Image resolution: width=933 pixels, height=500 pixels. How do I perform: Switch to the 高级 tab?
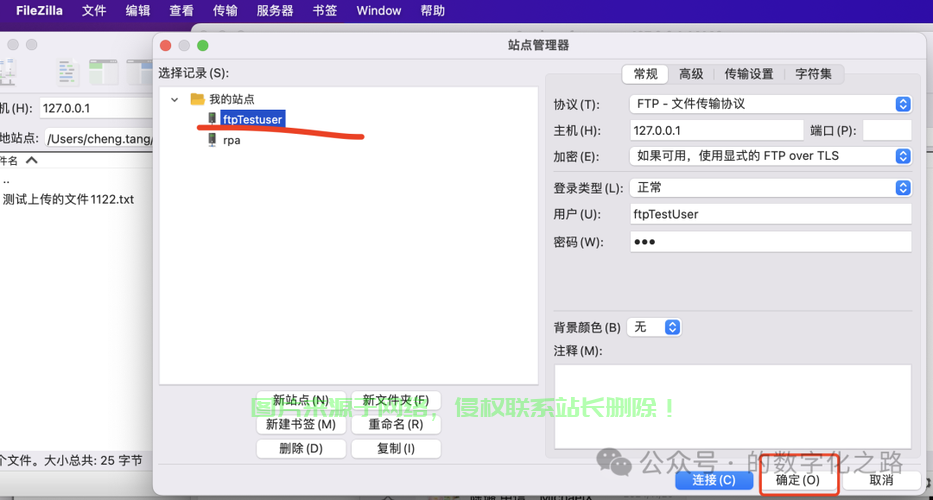click(x=691, y=74)
